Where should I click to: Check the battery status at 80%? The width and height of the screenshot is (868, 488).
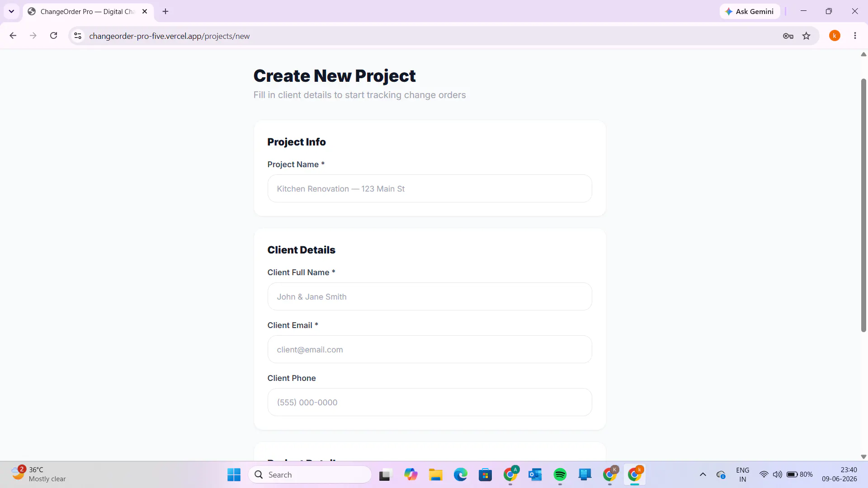[800, 474]
